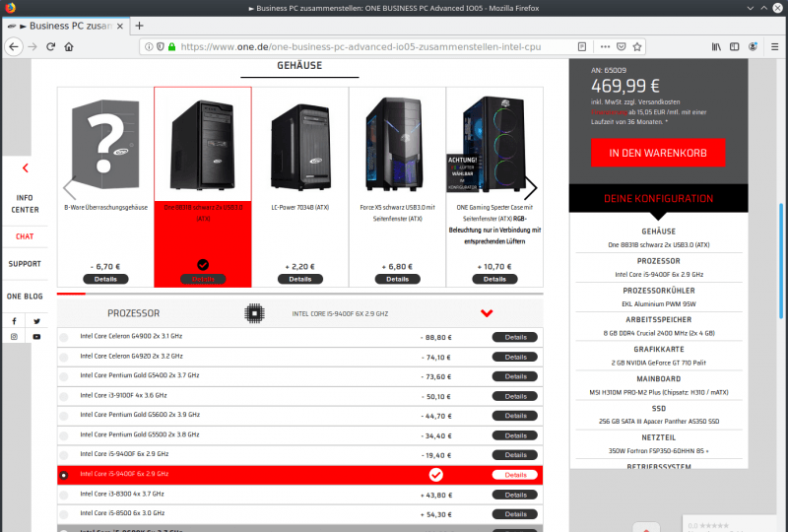Collapse the sidebar with red left chevron
Viewport: 788px width, 532px height.
pos(26,168)
